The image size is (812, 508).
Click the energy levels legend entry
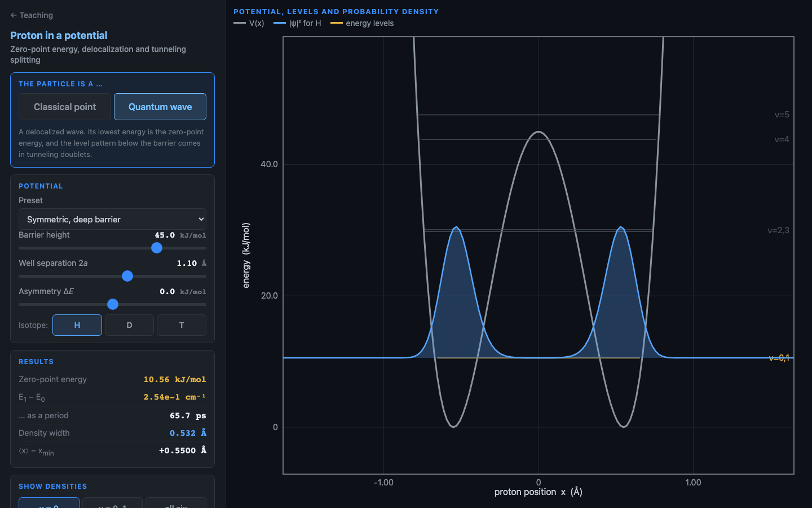[x=362, y=23]
